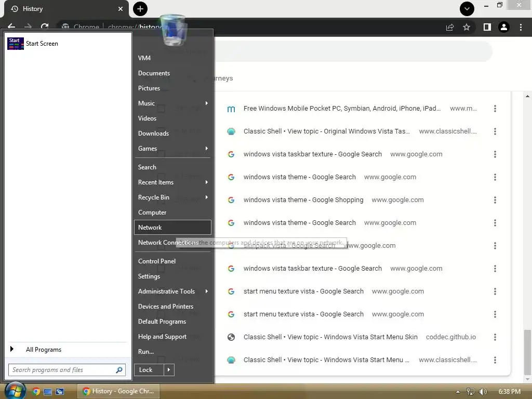
Task: Click the 6:38 PM clock
Action: pos(509,392)
